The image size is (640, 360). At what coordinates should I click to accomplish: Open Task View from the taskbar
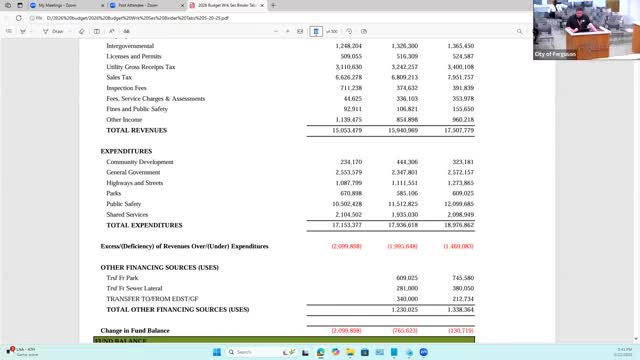click(305, 352)
